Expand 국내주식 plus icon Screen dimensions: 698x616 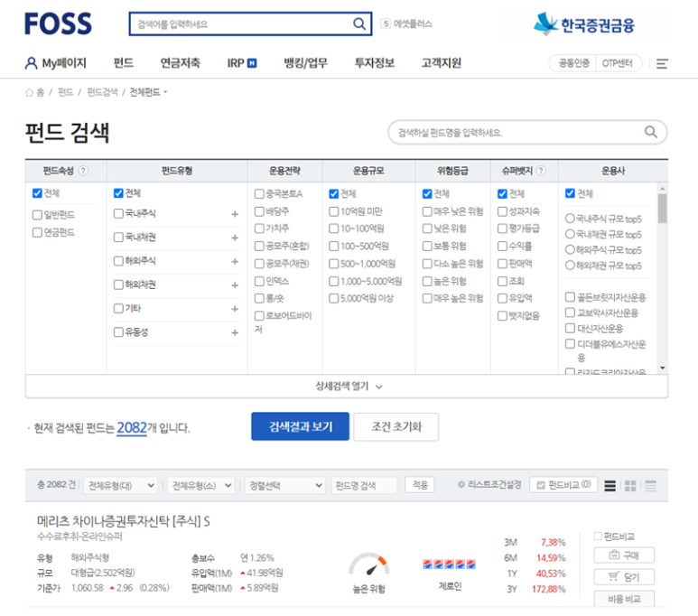[235, 214]
